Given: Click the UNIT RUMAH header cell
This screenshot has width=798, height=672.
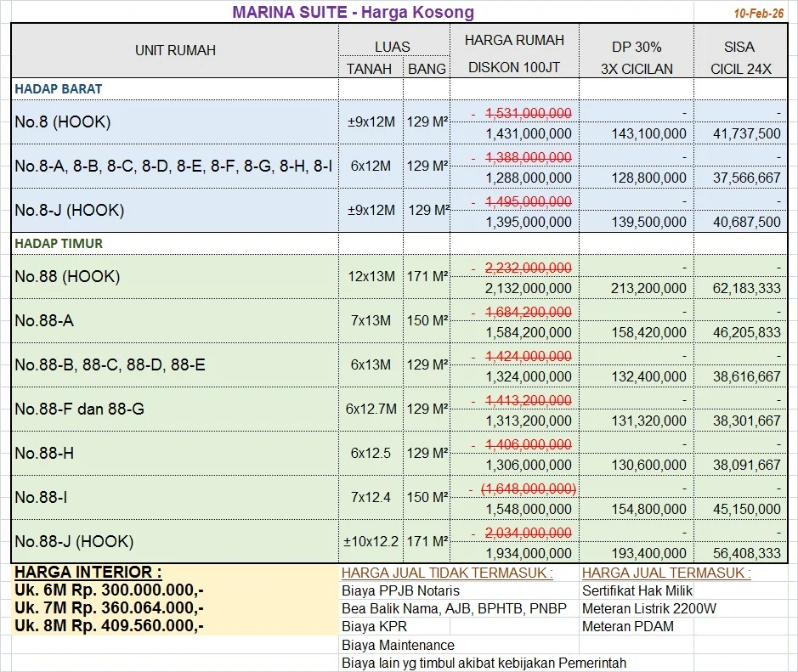Looking at the screenshot, I should (175, 50).
